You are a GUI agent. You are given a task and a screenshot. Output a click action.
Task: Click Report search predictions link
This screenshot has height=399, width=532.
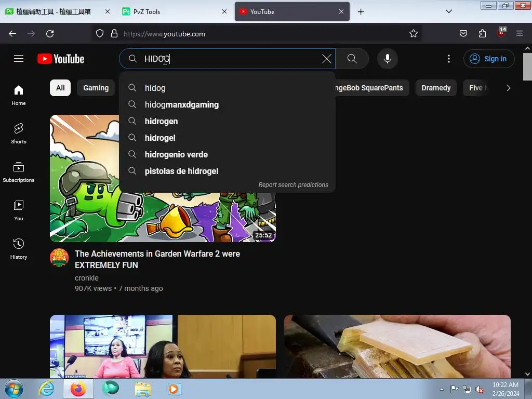point(293,185)
